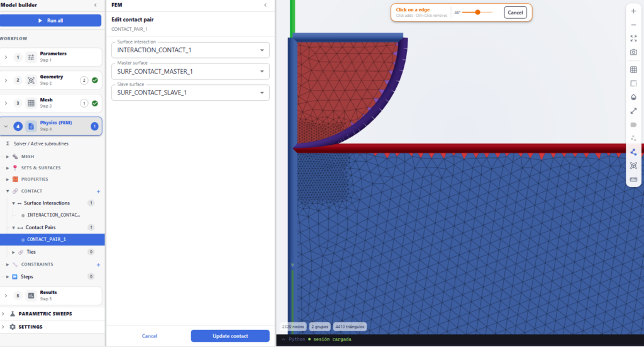Collapse the FEM panel arrow
This screenshot has width=644, height=350.
tap(265, 5)
